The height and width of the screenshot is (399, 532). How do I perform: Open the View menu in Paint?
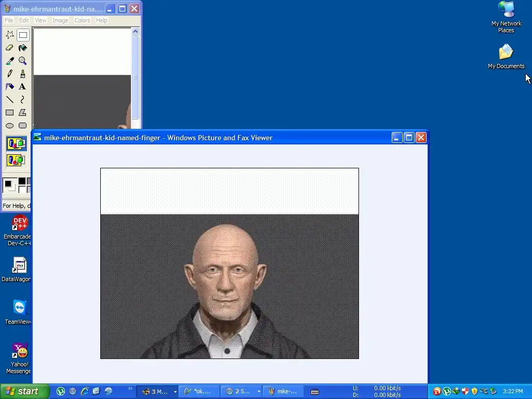pos(41,20)
